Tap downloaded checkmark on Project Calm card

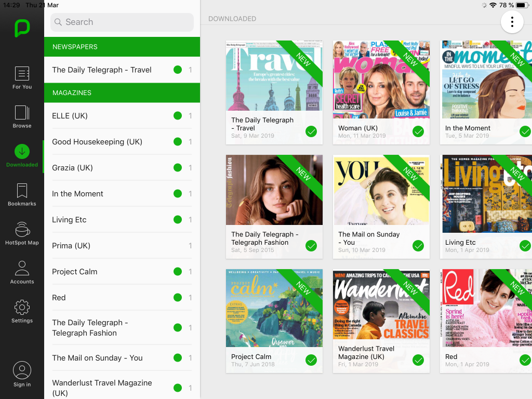pos(311,360)
